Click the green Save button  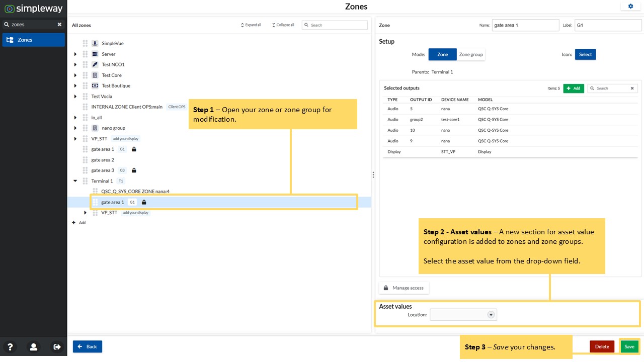tap(629, 346)
